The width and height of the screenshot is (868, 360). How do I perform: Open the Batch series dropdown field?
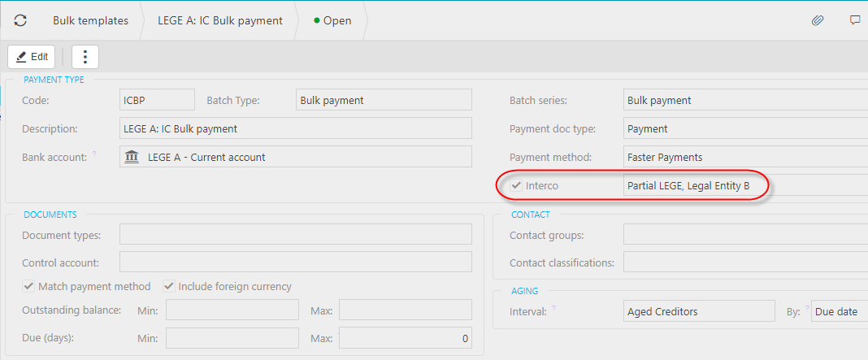[744, 100]
